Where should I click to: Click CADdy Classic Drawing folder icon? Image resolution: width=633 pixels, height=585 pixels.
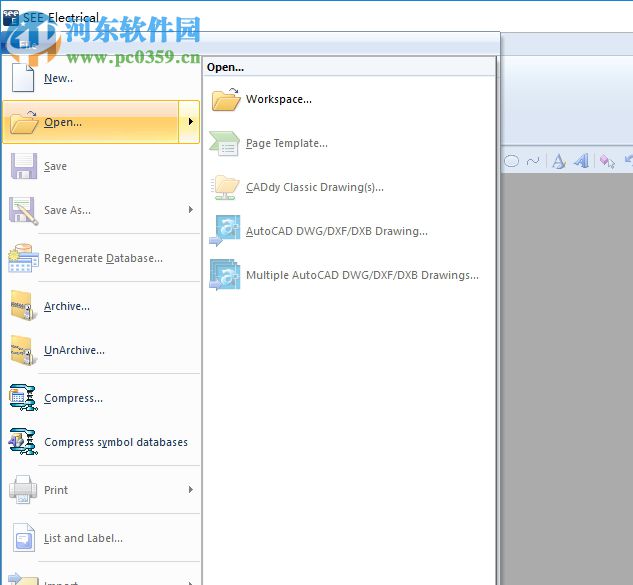[x=225, y=187]
